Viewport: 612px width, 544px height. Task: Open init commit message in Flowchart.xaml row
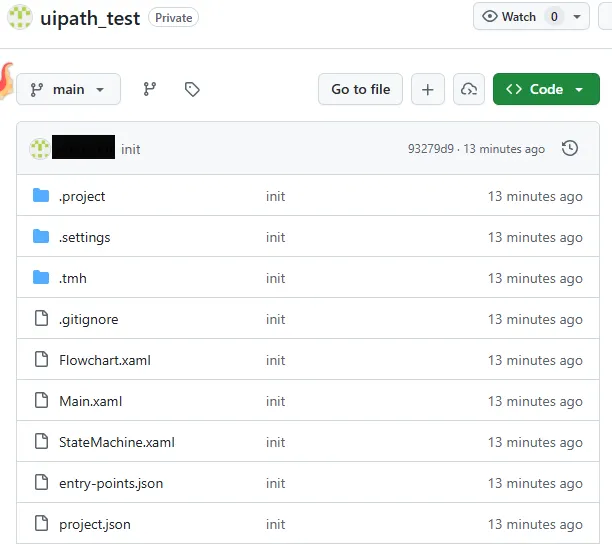tap(276, 360)
